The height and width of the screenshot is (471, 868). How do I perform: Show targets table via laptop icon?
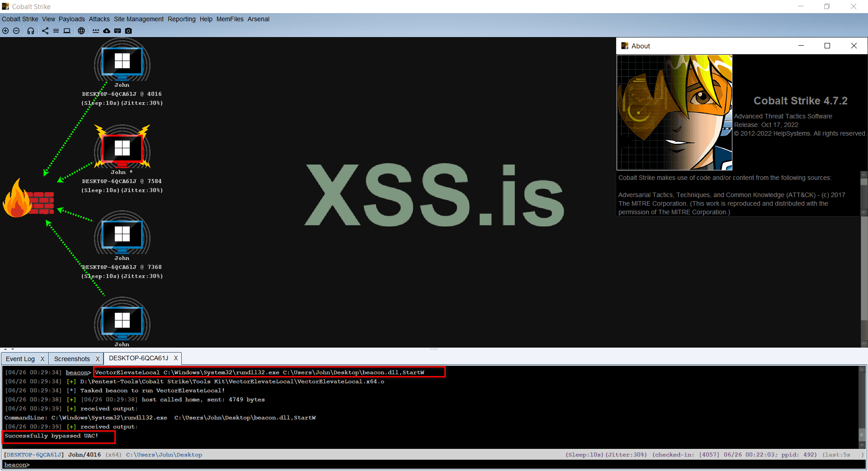pos(67,31)
